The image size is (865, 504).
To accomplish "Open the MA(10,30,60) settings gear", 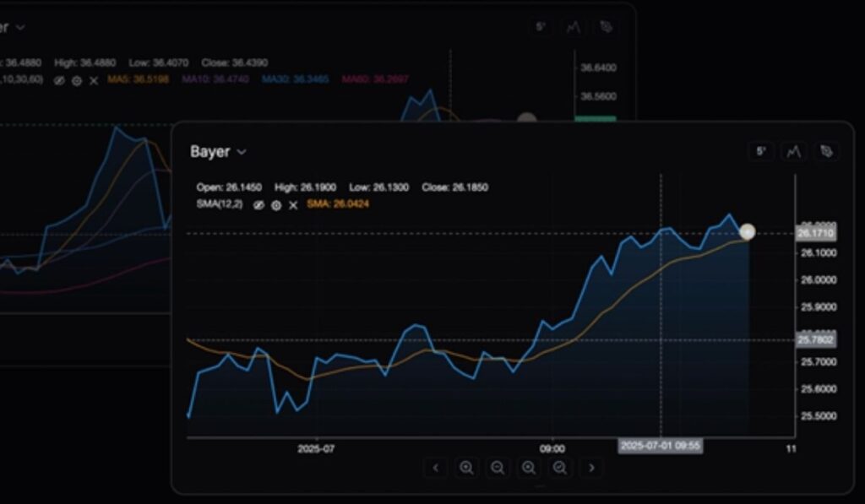I will coord(76,82).
